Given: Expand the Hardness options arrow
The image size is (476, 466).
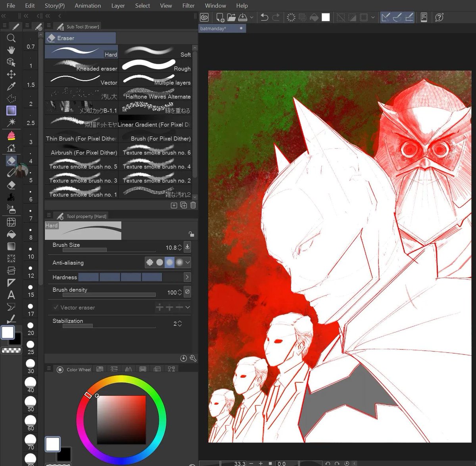Looking at the screenshot, I should (187, 277).
